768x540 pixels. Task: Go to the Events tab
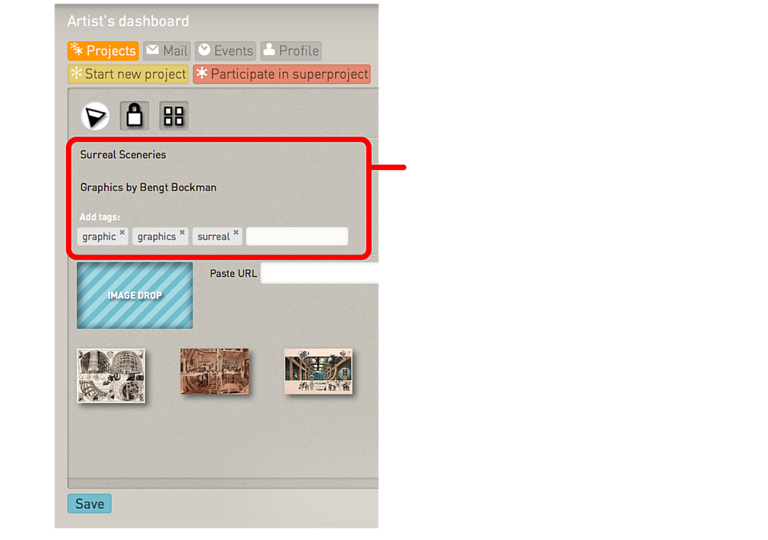225,50
